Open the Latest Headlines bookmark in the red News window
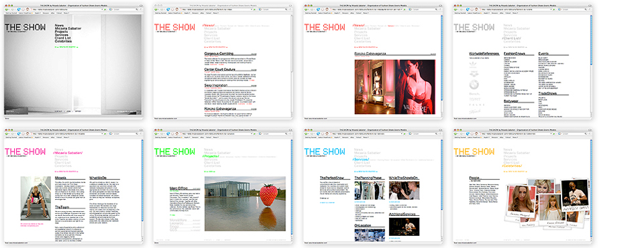Screen dimensions: 644x248 174,13
